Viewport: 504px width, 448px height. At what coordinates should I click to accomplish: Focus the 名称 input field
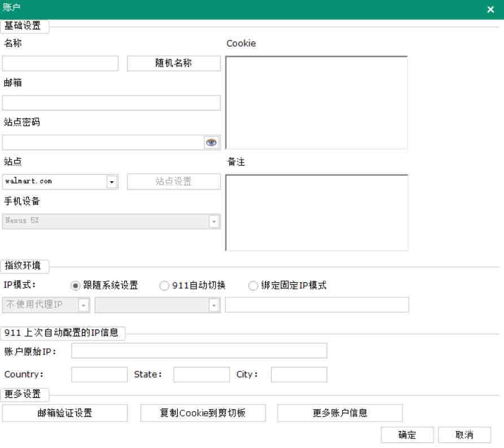(60, 63)
